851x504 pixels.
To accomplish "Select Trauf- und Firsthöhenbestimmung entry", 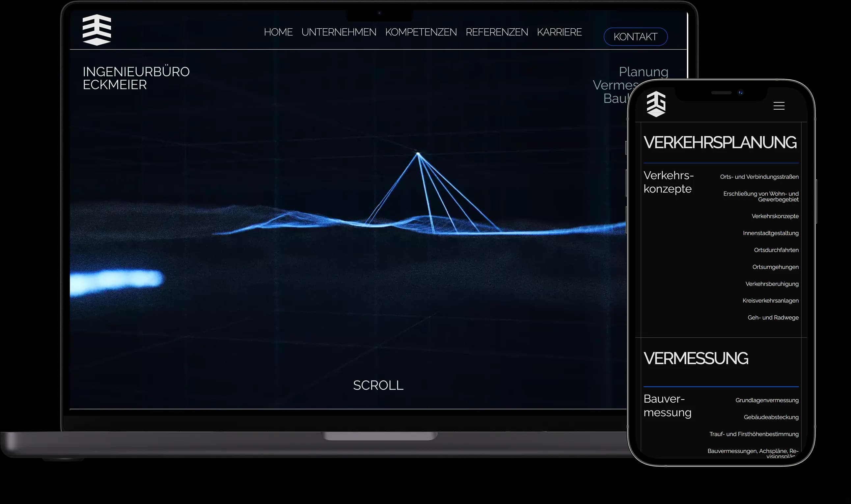I will point(754,434).
